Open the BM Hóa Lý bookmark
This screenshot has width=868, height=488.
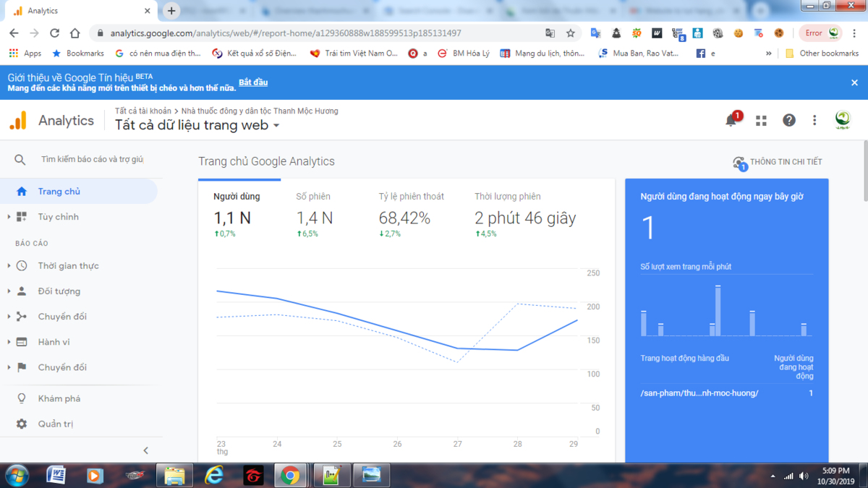464,53
